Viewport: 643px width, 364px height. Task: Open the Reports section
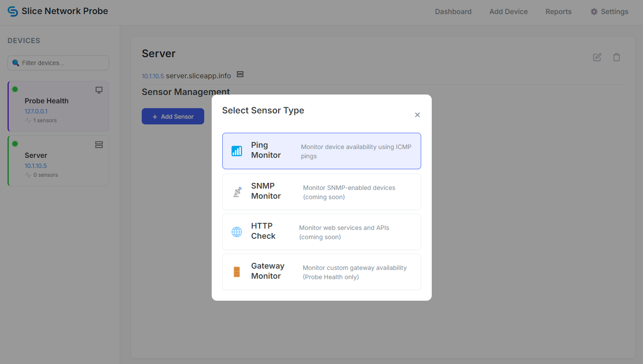click(558, 11)
